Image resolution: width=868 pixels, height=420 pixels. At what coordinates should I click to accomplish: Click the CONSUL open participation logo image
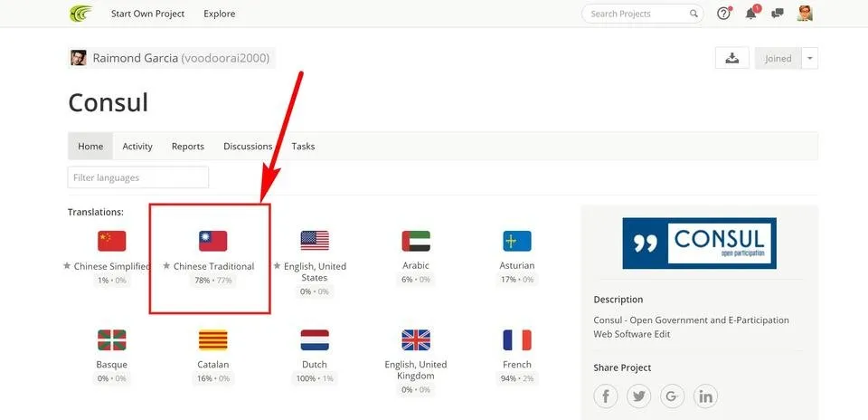tap(699, 243)
